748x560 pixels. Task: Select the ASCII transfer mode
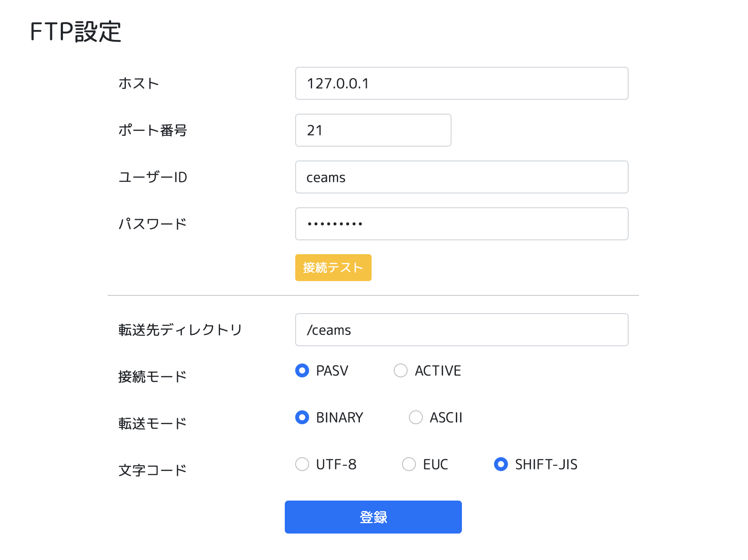tap(416, 417)
